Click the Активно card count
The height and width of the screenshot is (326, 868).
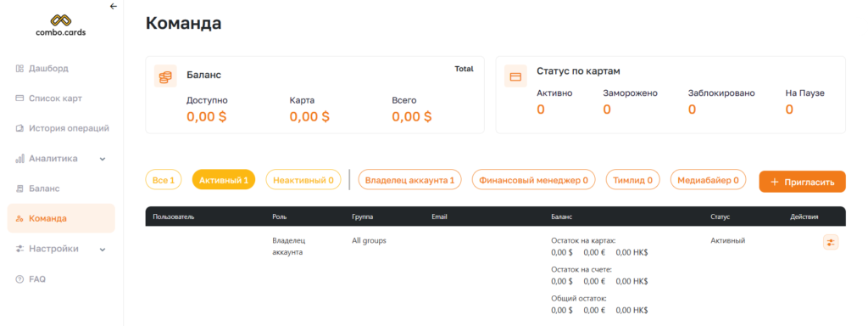tap(541, 110)
